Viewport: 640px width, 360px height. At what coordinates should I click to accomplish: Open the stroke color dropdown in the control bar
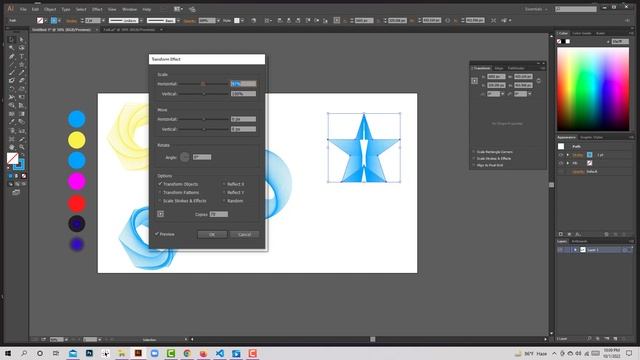pos(59,20)
